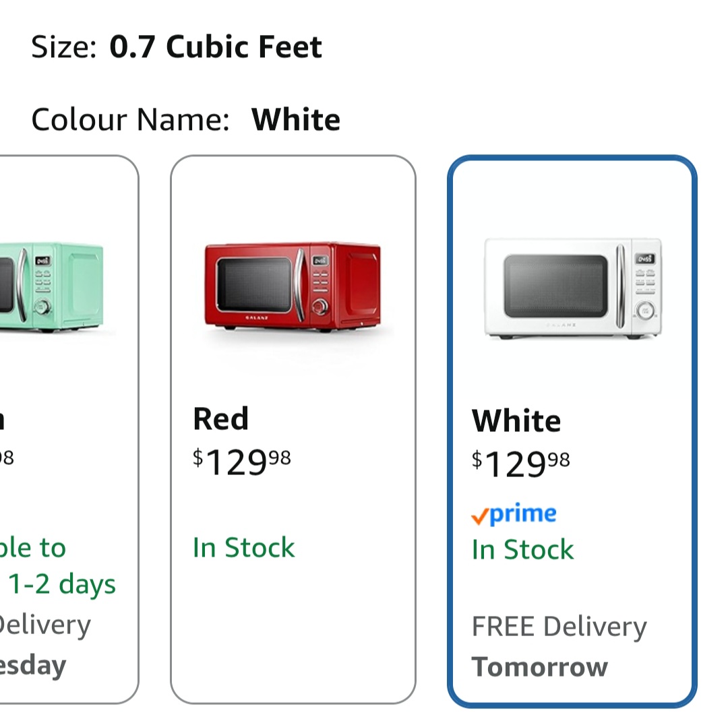Click "White" next to Colour Name heading
Viewport: 728px width, 721px height.
click(x=295, y=120)
